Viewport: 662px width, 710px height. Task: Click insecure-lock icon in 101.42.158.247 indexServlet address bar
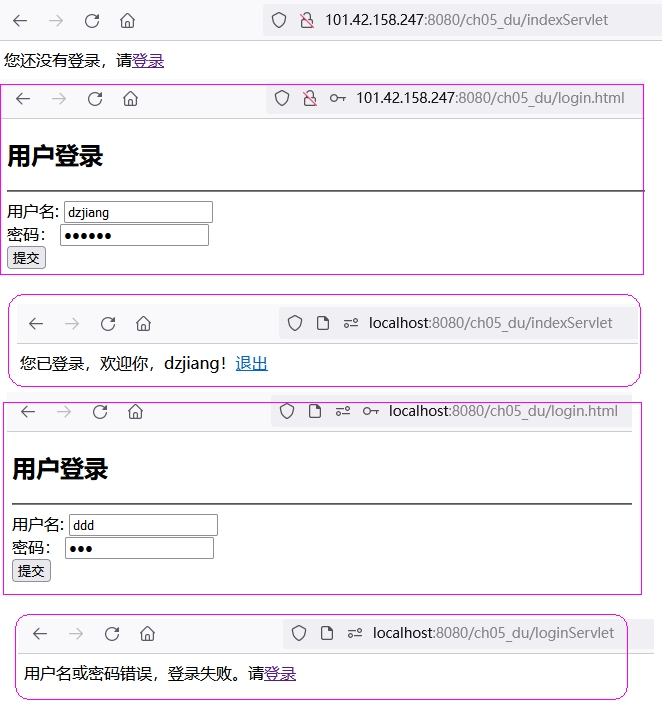(x=307, y=20)
